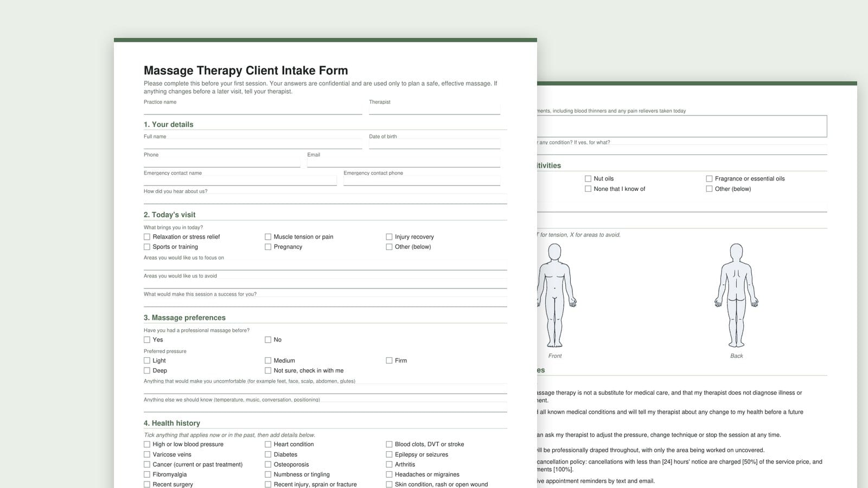This screenshot has height=488, width=868.
Task: Click the medications text box on second page
Action: click(x=682, y=126)
